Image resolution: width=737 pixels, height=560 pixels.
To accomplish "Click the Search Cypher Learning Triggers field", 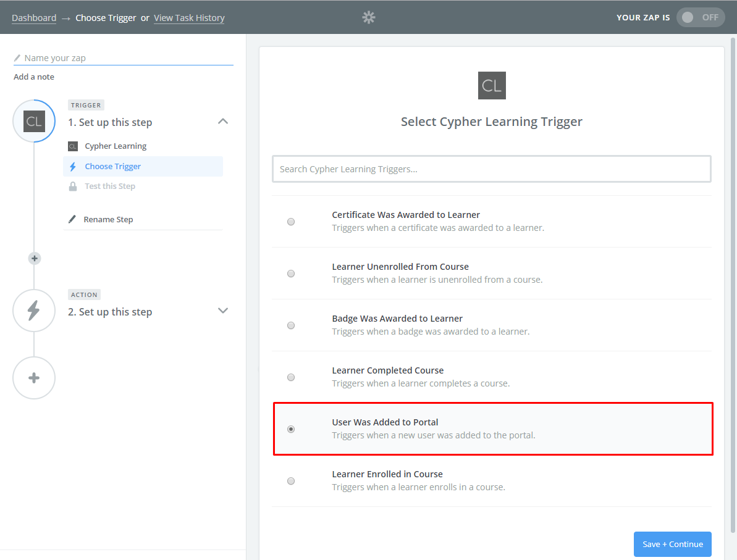I will pos(491,169).
